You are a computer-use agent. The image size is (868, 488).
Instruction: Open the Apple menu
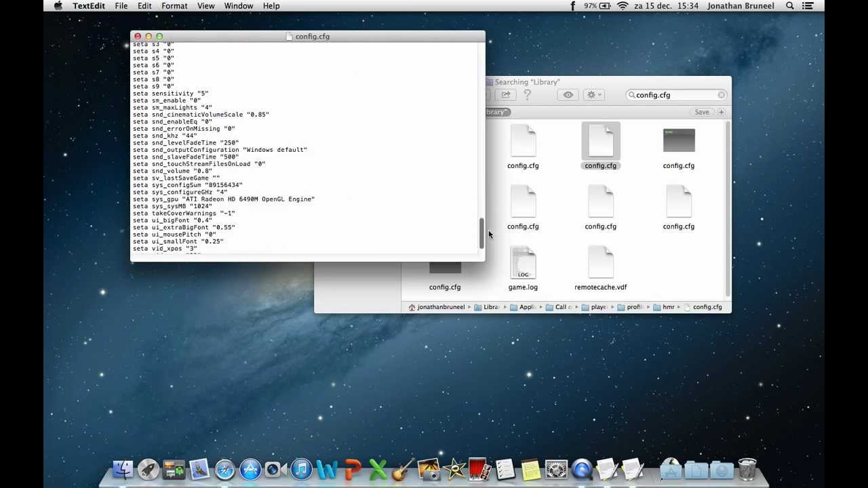point(58,5)
